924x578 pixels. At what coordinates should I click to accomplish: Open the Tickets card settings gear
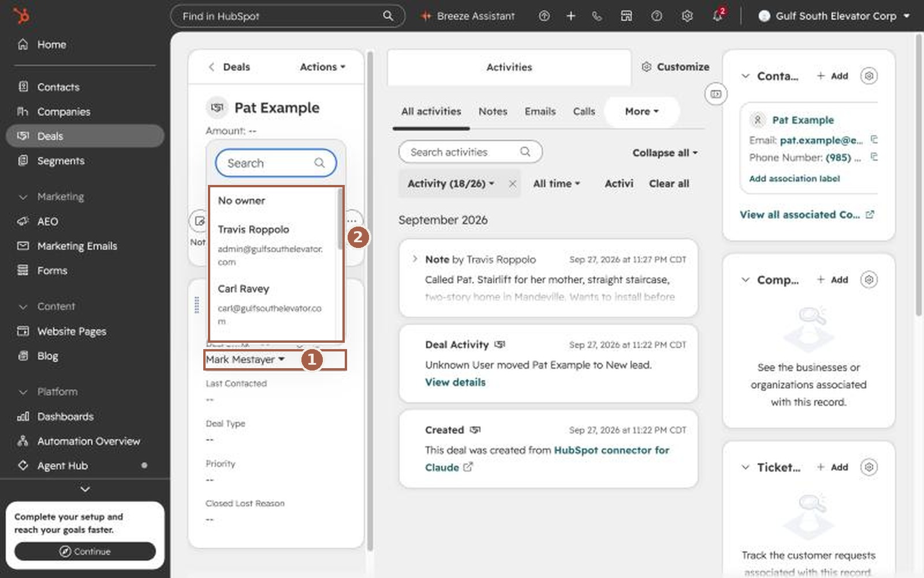click(x=869, y=467)
